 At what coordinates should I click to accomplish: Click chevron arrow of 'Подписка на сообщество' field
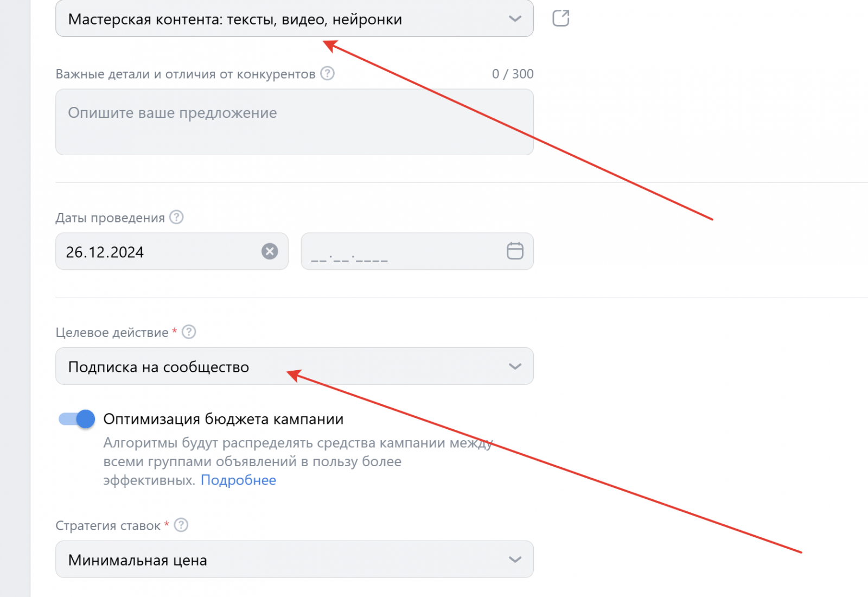[515, 366]
